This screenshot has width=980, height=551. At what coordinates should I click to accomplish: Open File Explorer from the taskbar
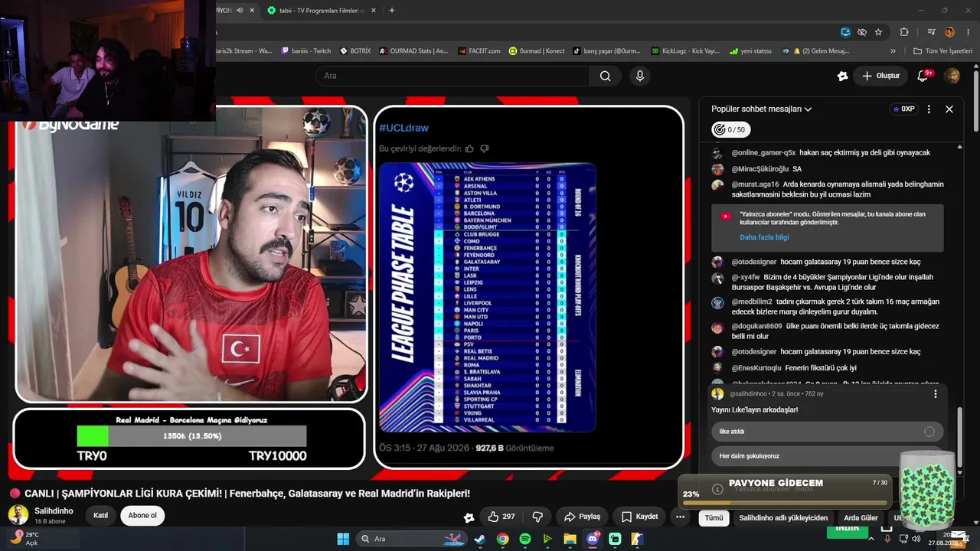570,539
